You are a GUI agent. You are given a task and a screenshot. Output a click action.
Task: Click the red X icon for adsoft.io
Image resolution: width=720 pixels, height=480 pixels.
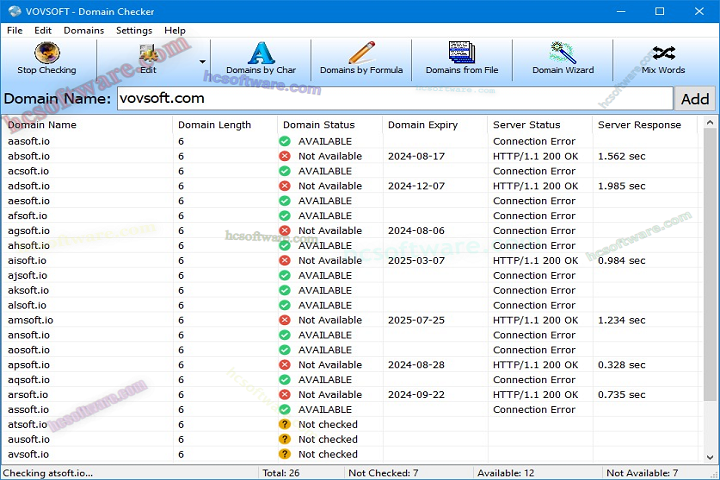pos(285,186)
